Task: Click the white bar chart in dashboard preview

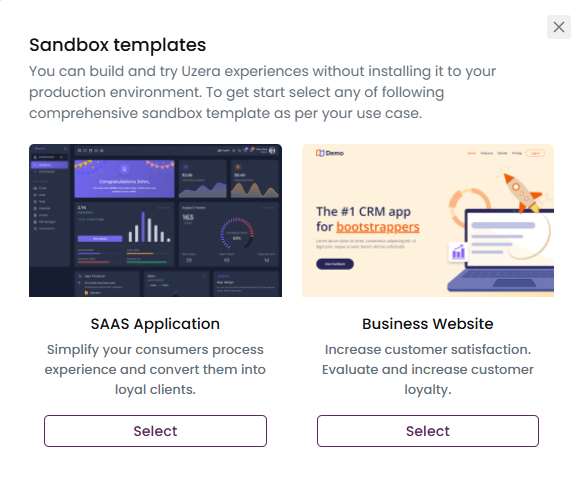Action: 150,228
